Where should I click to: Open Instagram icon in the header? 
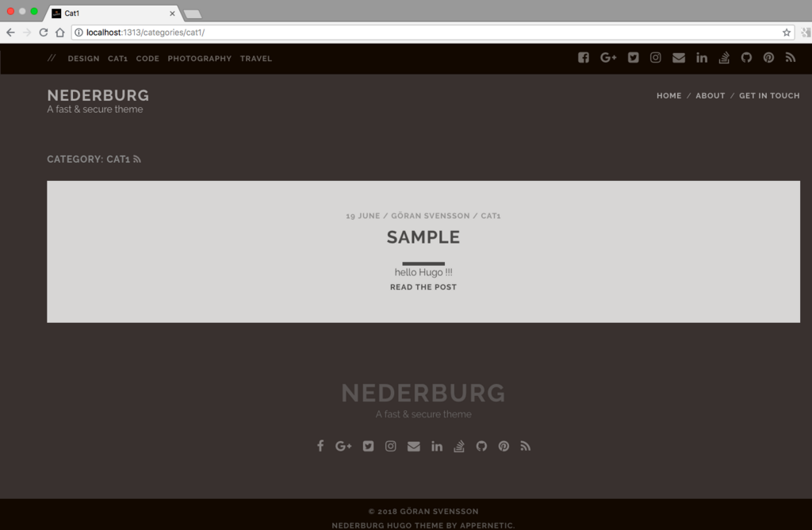(x=655, y=57)
